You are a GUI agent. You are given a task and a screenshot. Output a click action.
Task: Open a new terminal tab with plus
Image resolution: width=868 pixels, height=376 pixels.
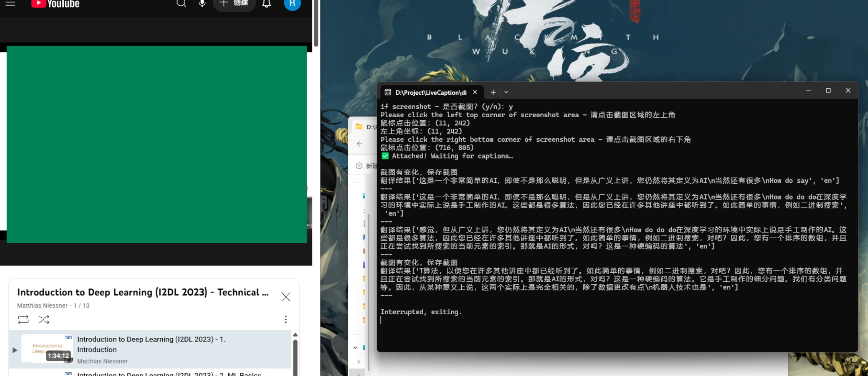(493, 92)
